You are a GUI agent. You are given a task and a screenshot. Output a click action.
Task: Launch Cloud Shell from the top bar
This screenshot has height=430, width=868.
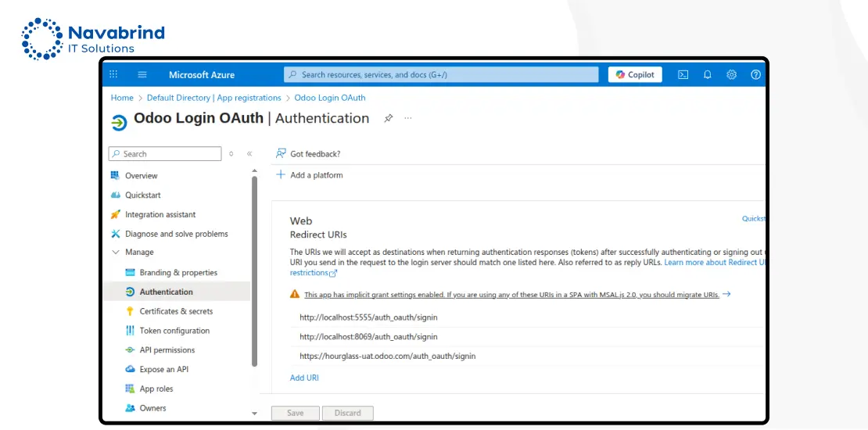pyautogui.click(x=683, y=75)
